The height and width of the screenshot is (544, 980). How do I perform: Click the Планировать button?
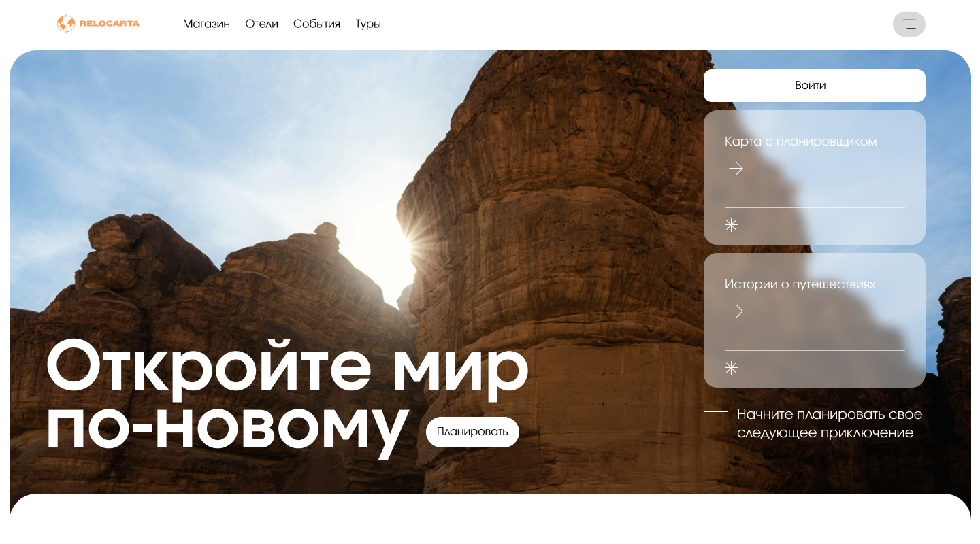pos(472,432)
